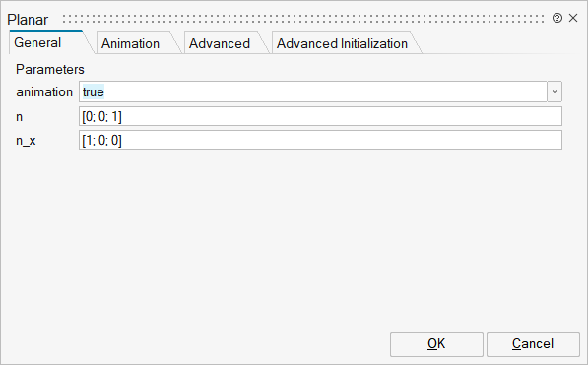The image size is (588, 365).
Task: Click the animation parameter label
Action: (44, 92)
